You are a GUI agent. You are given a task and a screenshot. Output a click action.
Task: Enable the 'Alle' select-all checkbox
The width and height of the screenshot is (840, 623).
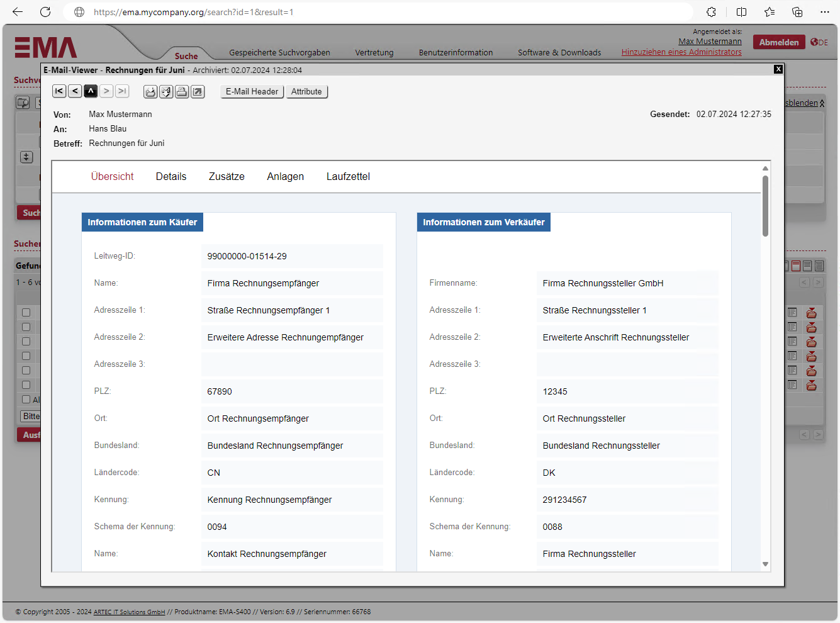coord(25,400)
